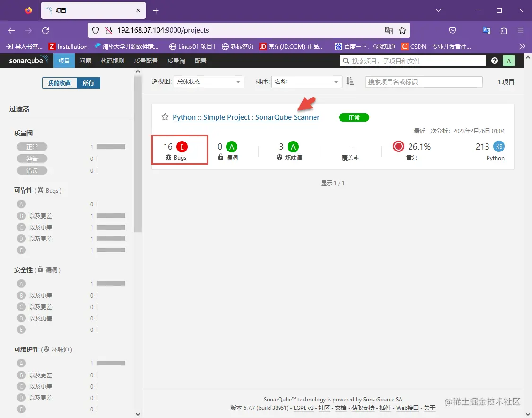Open the translation extension icon in toolbar

(x=487, y=30)
